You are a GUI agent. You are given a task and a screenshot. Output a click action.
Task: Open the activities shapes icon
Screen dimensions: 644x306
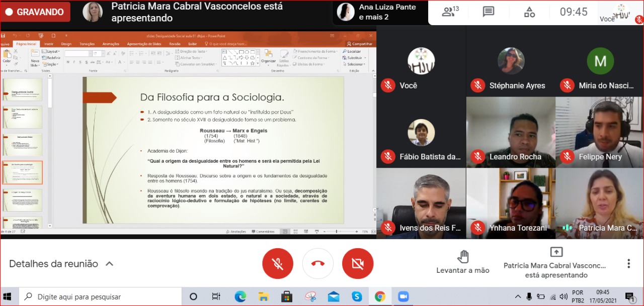coord(529,12)
